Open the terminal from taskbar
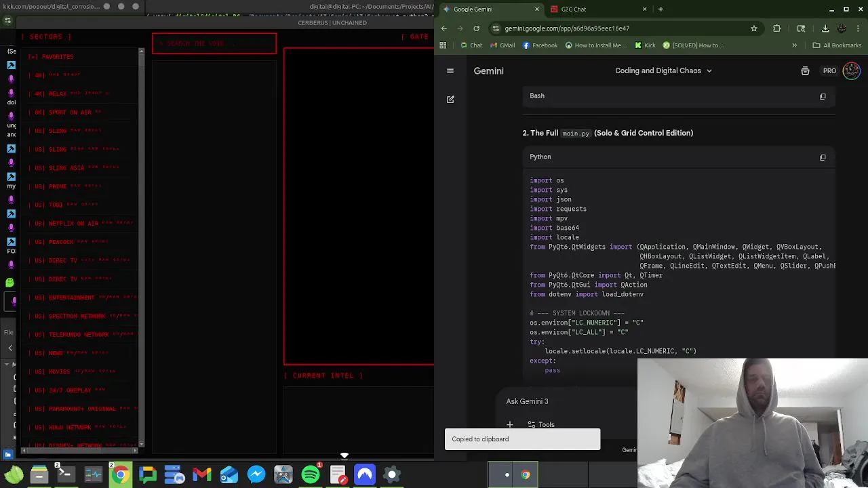Screen dimensions: 868x488 click(x=66, y=474)
